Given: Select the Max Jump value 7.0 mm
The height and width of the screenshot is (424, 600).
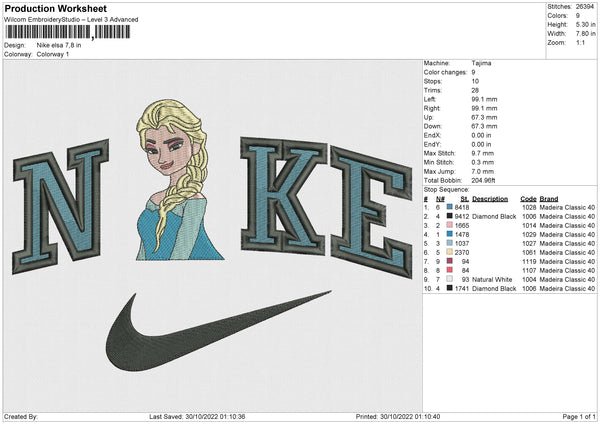Looking at the screenshot, I should pyautogui.click(x=483, y=171).
